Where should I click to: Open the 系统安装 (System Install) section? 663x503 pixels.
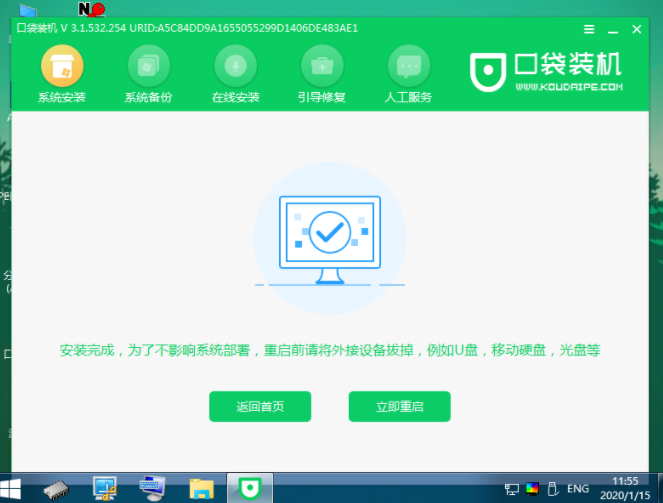[61, 75]
